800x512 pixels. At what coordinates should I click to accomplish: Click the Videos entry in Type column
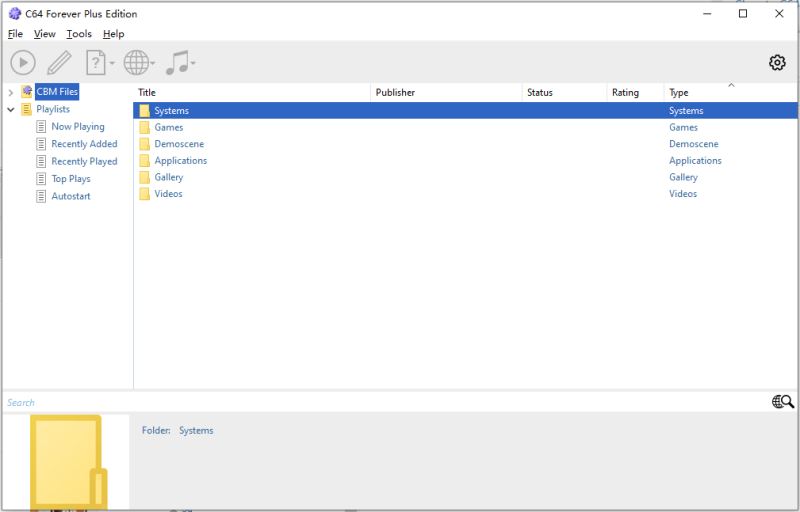coord(683,194)
